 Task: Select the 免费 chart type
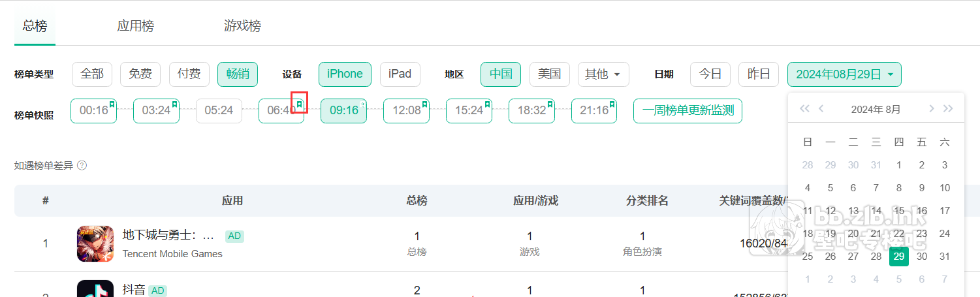pyautogui.click(x=140, y=74)
